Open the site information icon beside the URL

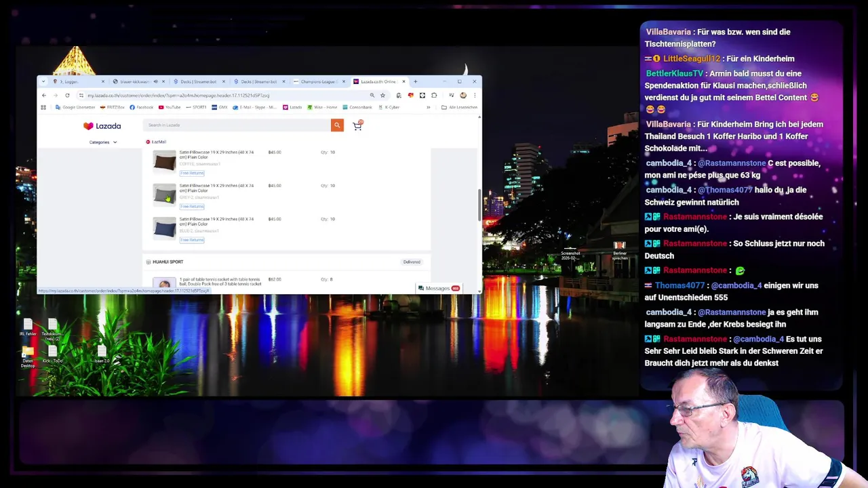(x=81, y=96)
